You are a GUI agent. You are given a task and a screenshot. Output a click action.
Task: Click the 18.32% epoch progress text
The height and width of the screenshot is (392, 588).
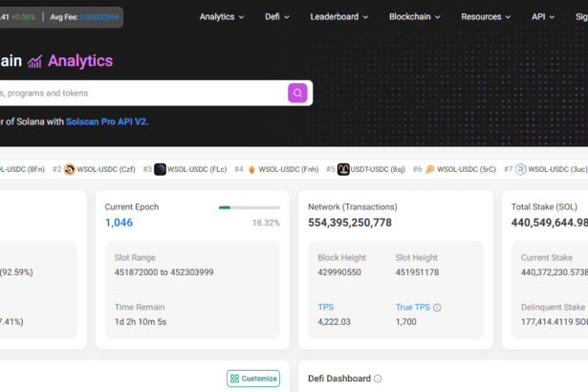click(x=266, y=223)
